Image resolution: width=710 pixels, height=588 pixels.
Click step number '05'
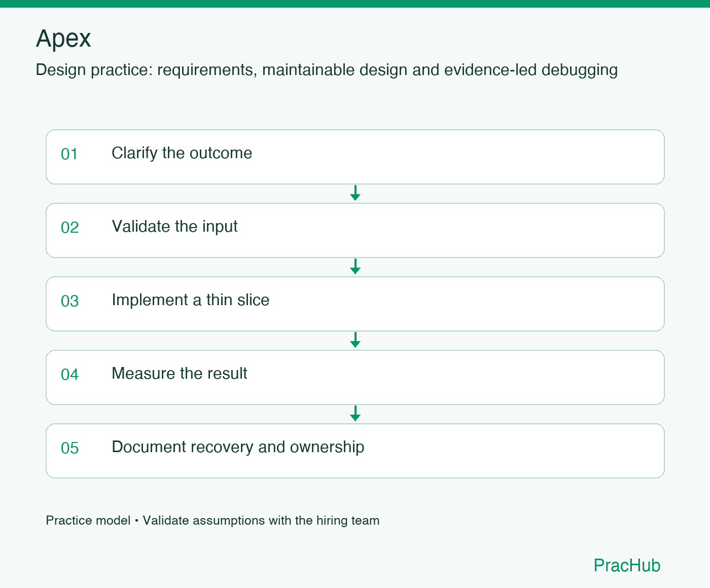[x=70, y=448]
